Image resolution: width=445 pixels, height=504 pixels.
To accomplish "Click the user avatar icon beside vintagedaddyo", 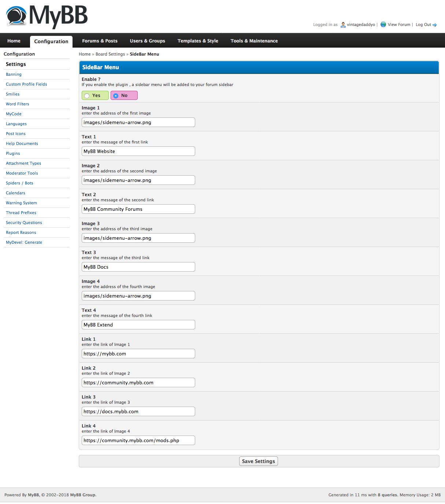I will pos(343,25).
